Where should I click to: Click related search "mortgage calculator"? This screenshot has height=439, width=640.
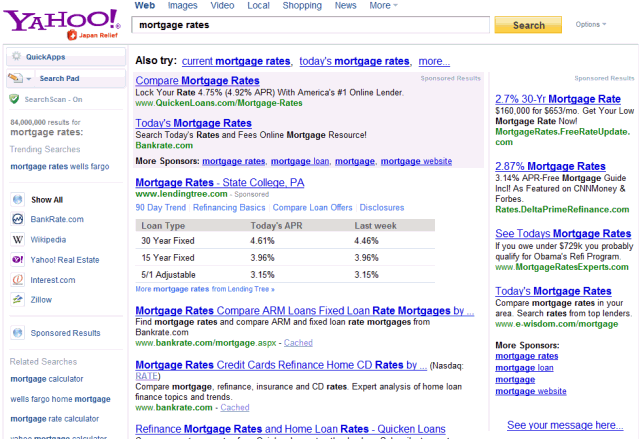pyautogui.click(x=47, y=379)
